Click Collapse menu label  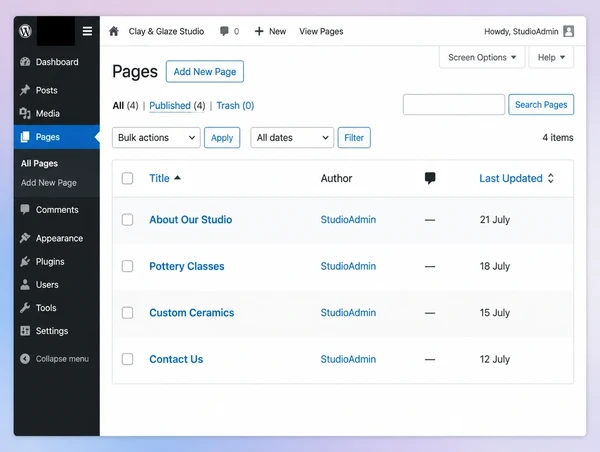(x=62, y=359)
